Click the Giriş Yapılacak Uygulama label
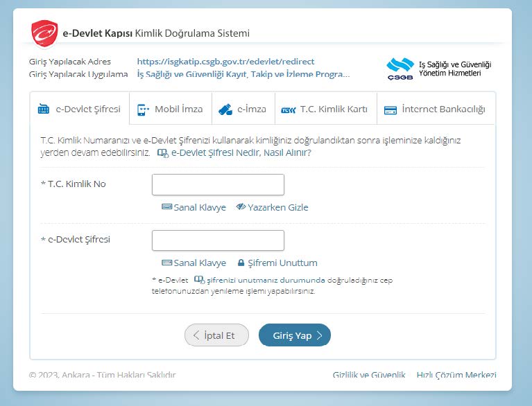532x406 pixels. click(x=78, y=74)
